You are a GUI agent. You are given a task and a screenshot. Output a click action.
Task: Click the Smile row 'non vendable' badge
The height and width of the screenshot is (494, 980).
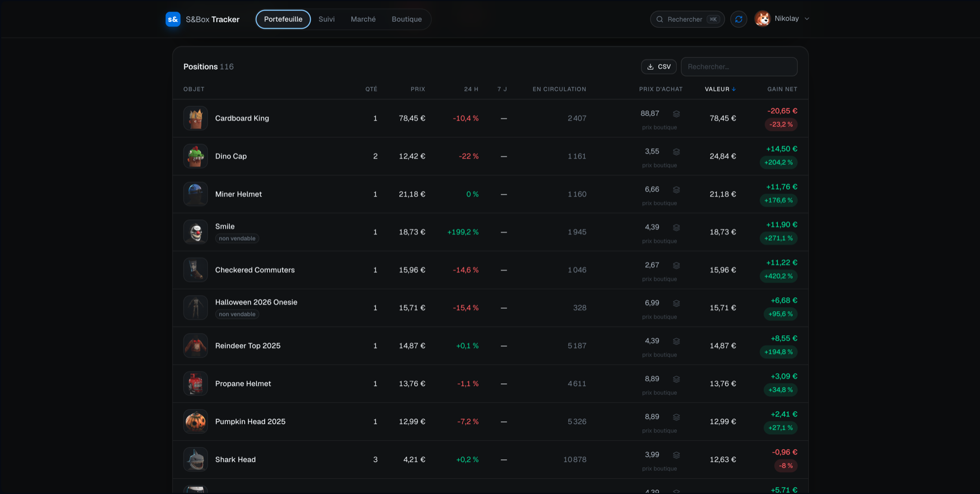[x=237, y=239]
